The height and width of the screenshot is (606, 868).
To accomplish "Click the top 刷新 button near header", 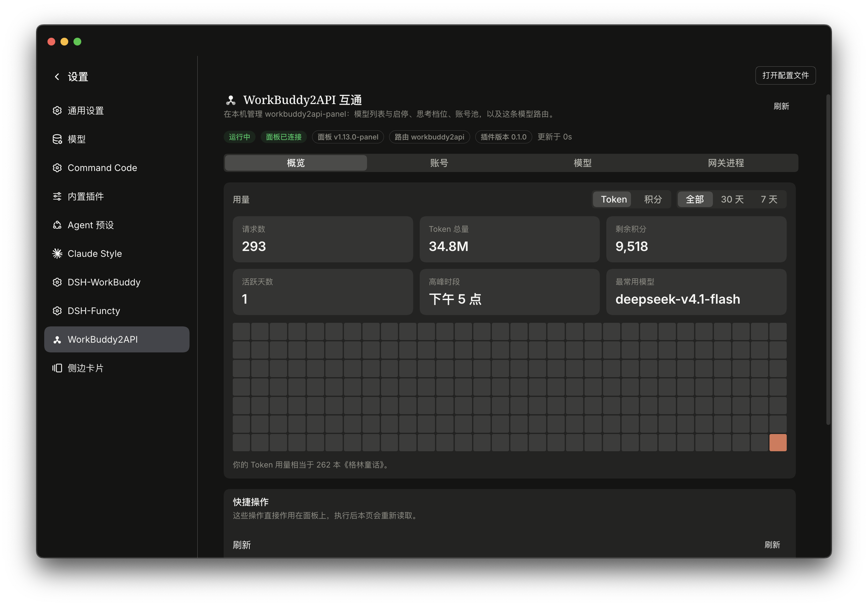I will point(781,106).
